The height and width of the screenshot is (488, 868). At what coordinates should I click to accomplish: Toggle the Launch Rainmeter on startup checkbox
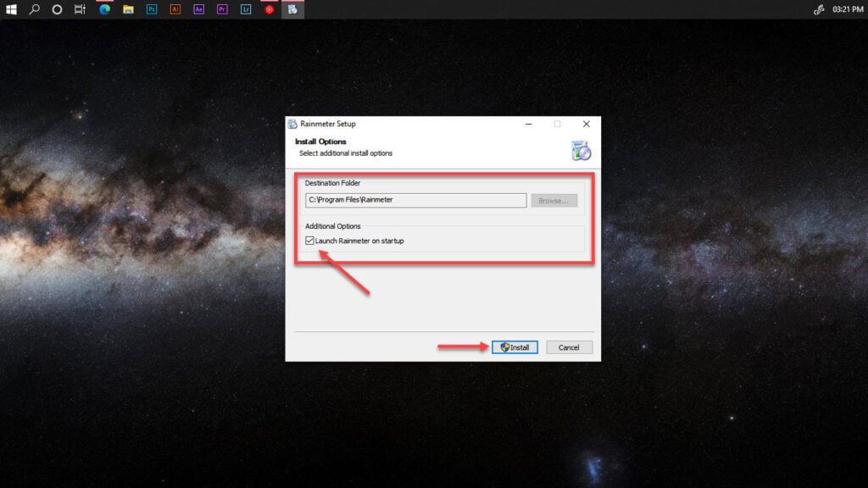coord(309,241)
